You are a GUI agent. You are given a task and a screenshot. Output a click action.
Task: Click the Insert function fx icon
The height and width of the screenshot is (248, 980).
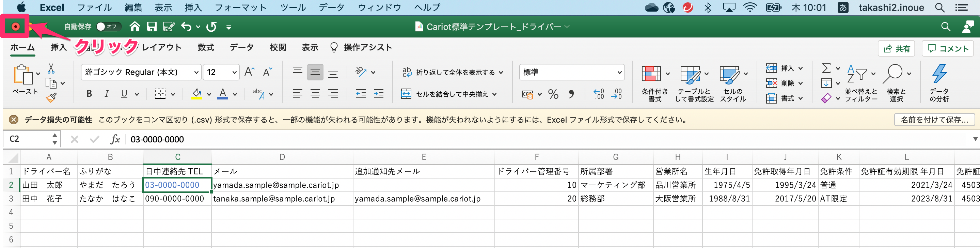coord(115,139)
